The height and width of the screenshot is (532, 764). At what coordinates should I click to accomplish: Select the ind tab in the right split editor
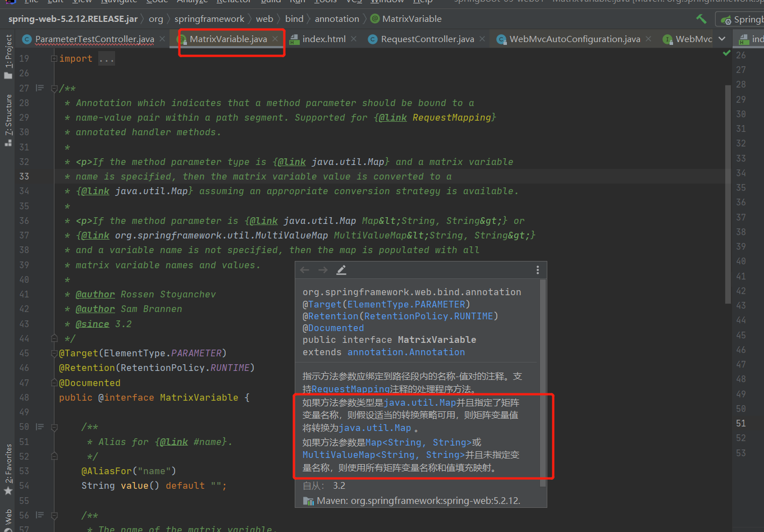(752, 39)
